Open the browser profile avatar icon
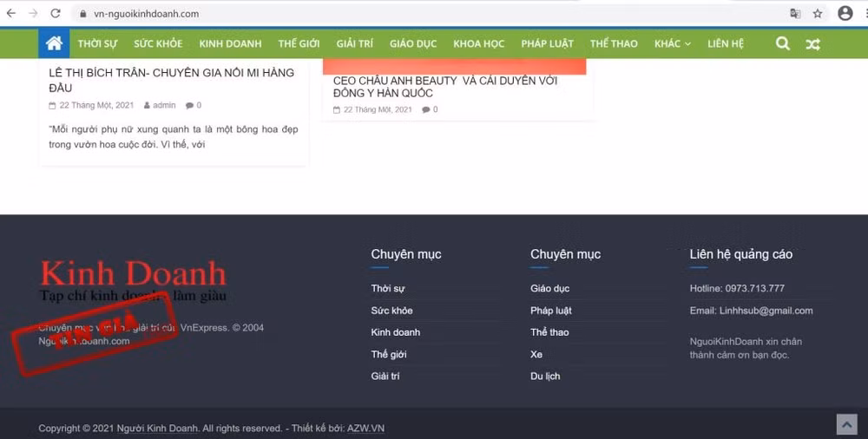 pos(845,13)
